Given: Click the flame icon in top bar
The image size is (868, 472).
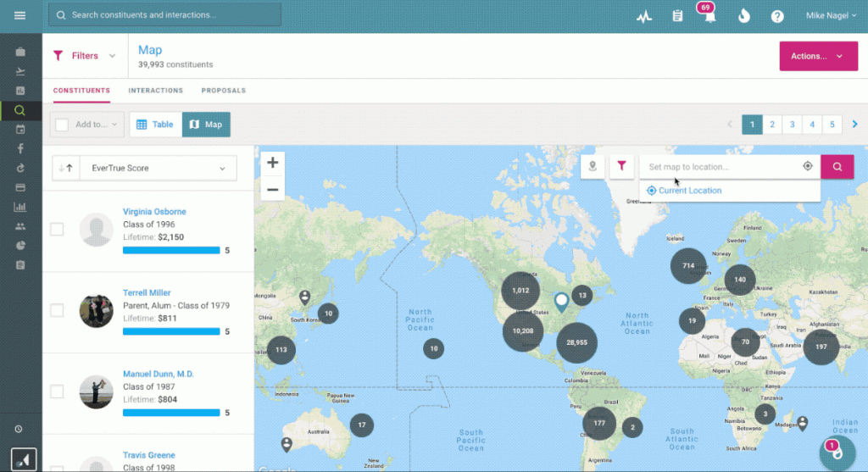Looking at the screenshot, I should [743, 16].
